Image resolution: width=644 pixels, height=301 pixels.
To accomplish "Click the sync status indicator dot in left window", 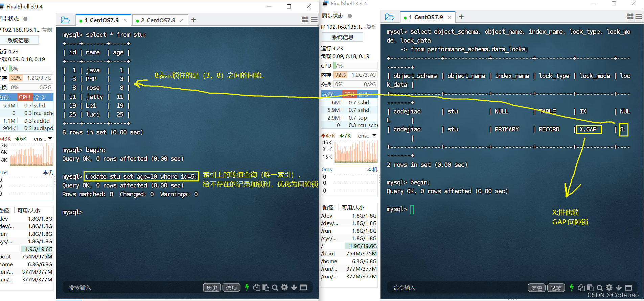I will [x=25, y=19].
